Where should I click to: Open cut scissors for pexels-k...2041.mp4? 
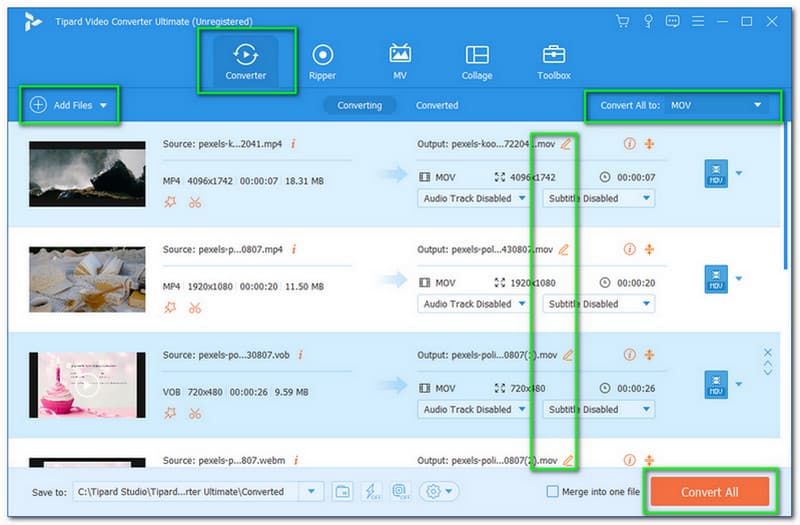(195, 203)
